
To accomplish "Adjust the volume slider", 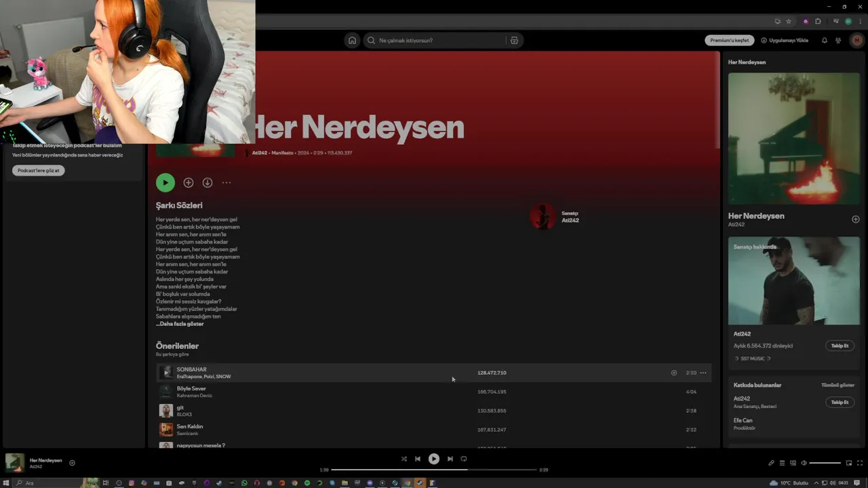I will pyautogui.click(x=825, y=463).
